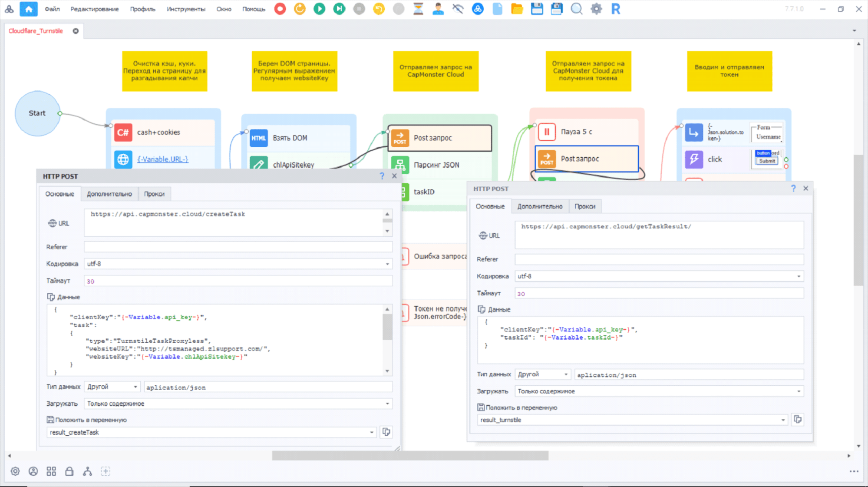Click the blue Home button

[x=29, y=9]
